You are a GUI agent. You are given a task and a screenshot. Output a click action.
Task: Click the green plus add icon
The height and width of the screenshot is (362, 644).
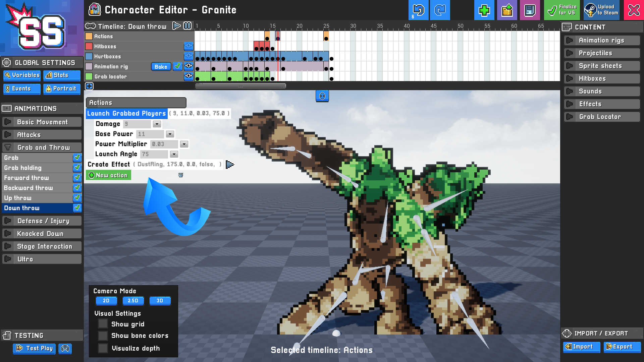click(x=484, y=10)
